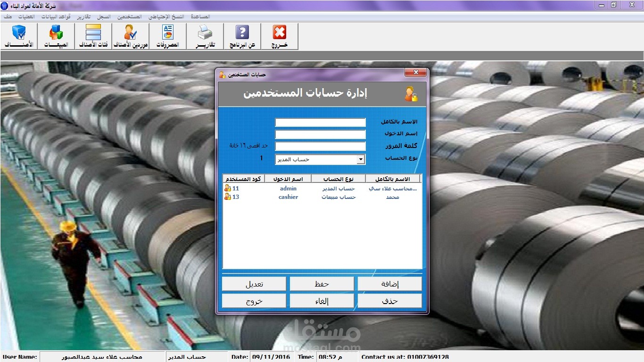Maximize the main application window
Screen dimensions: 644x362
click(x=614, y=5)
